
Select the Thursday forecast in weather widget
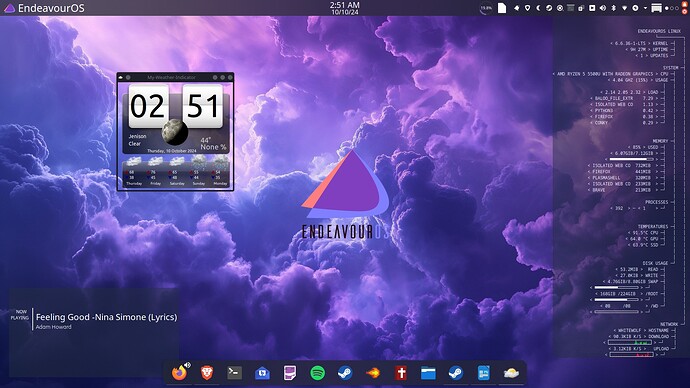pos(134,172)
